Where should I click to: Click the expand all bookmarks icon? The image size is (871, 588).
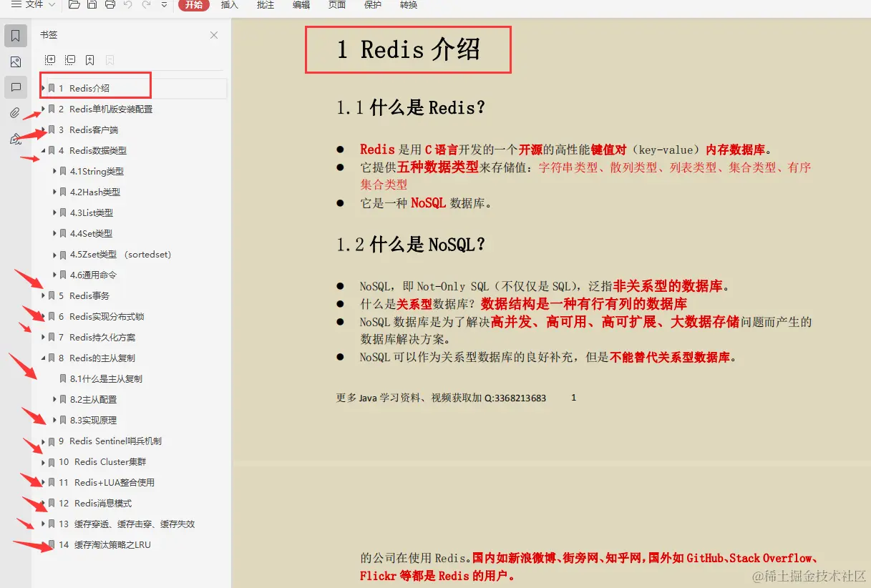pos(50,60)
